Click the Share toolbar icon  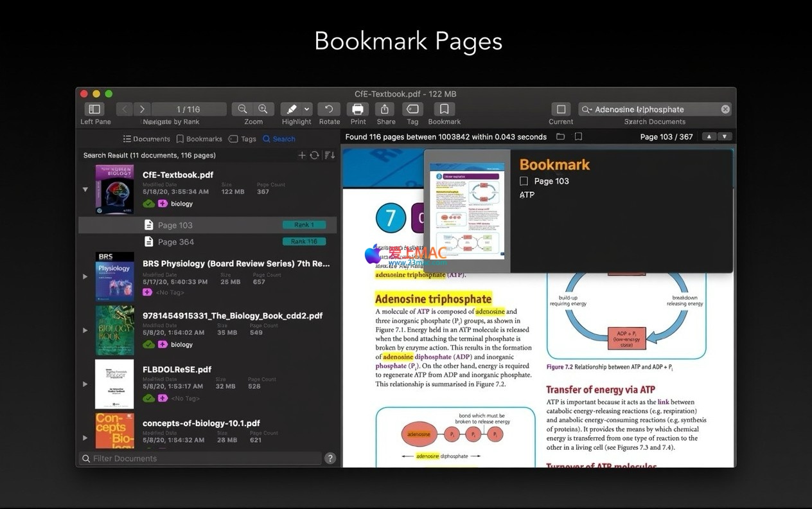[x=385, y=109]
